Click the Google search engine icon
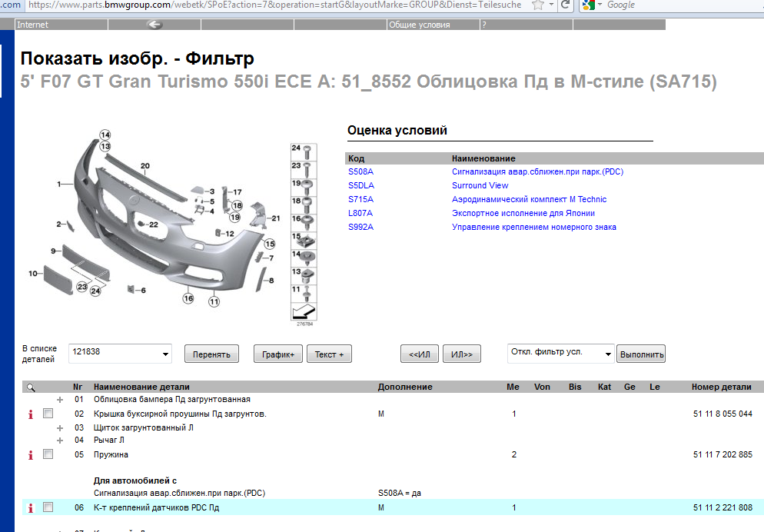Screen dimensions: 764x532 tap(589, 5)
